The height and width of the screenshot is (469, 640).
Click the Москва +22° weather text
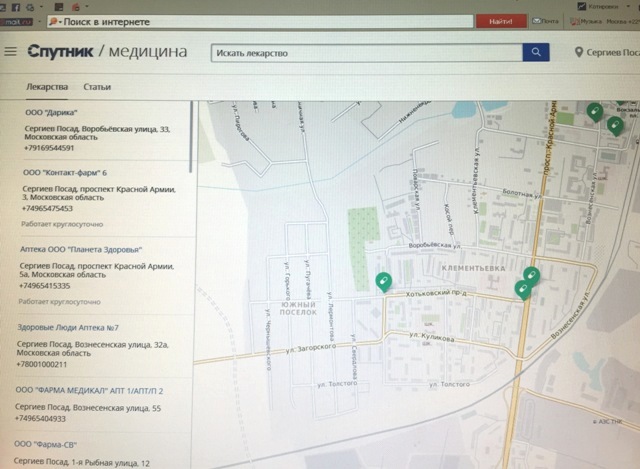623,21
